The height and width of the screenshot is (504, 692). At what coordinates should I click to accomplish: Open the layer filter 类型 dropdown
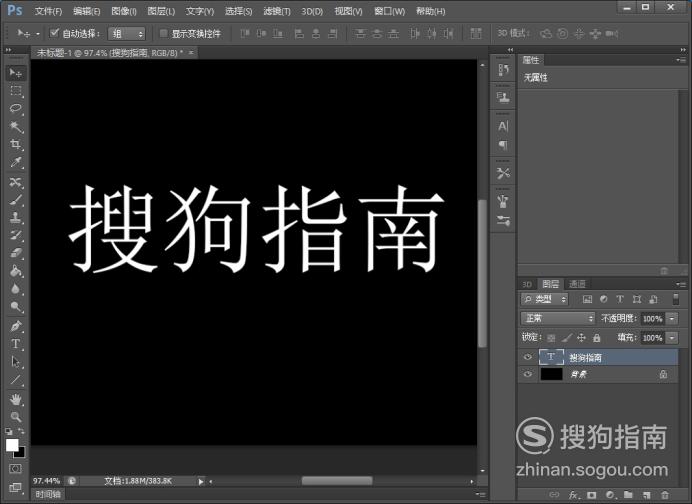pos(545,299)
